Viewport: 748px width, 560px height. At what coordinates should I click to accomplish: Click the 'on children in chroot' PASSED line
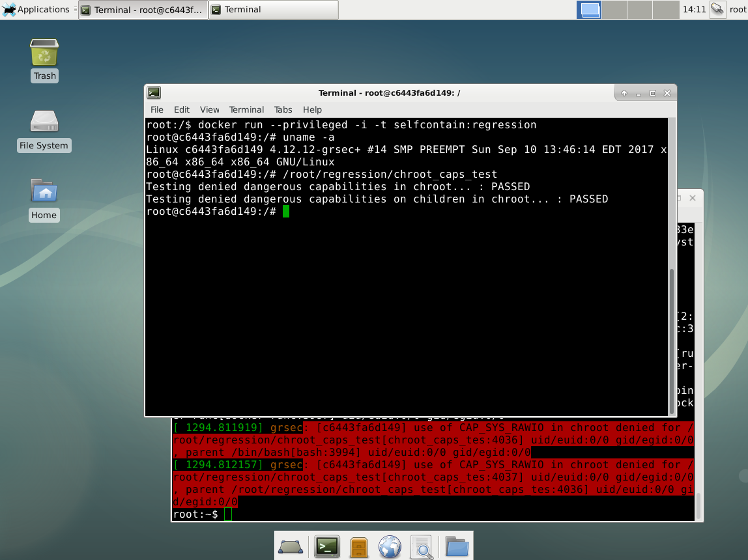377,199
